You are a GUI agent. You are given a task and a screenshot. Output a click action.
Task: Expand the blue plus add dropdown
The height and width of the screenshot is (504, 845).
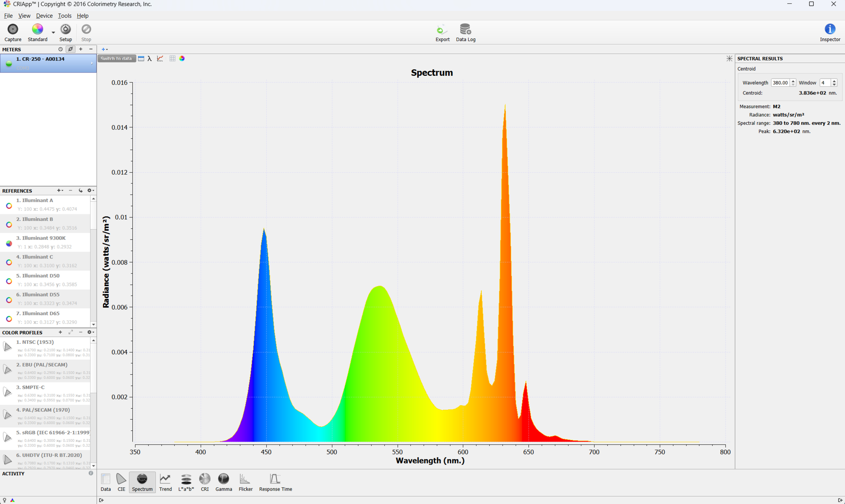[104, 49]
